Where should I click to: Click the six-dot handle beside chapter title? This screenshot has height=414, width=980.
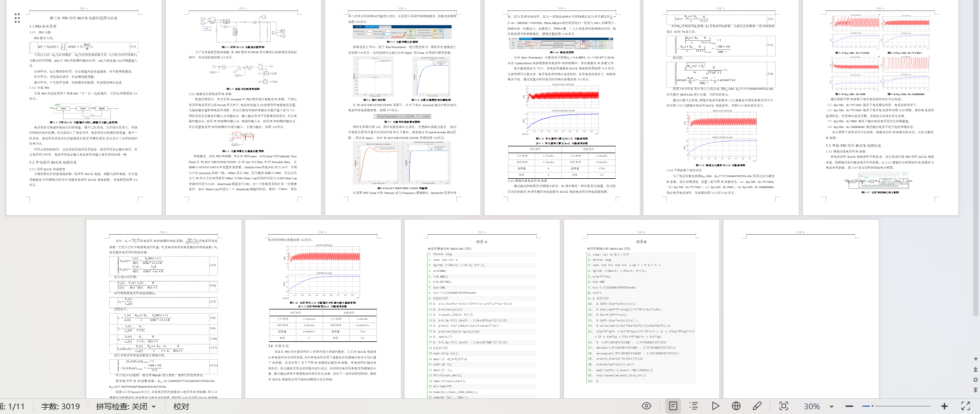point(17,18)
